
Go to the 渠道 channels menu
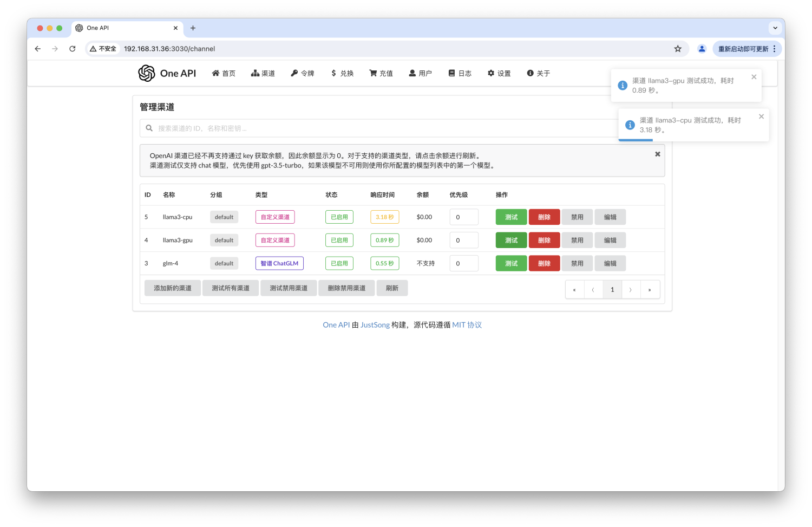pos(263,73)
